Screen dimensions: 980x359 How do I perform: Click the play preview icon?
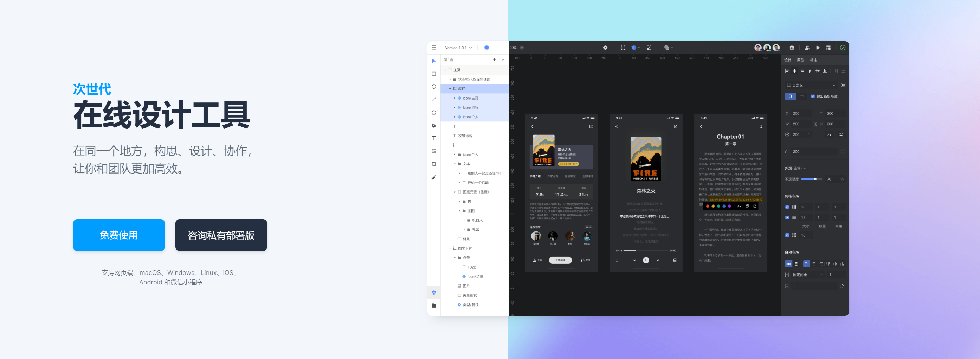818,48
